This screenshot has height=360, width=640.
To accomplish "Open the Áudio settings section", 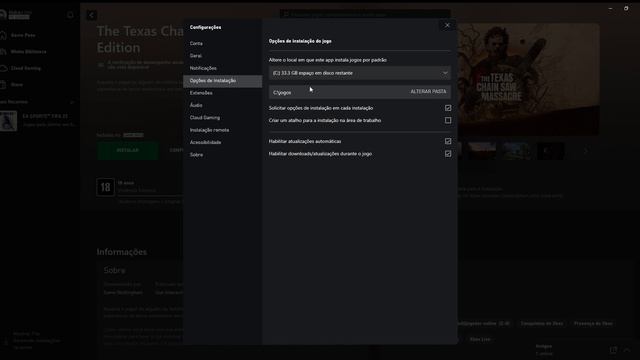I will point(196,105).
